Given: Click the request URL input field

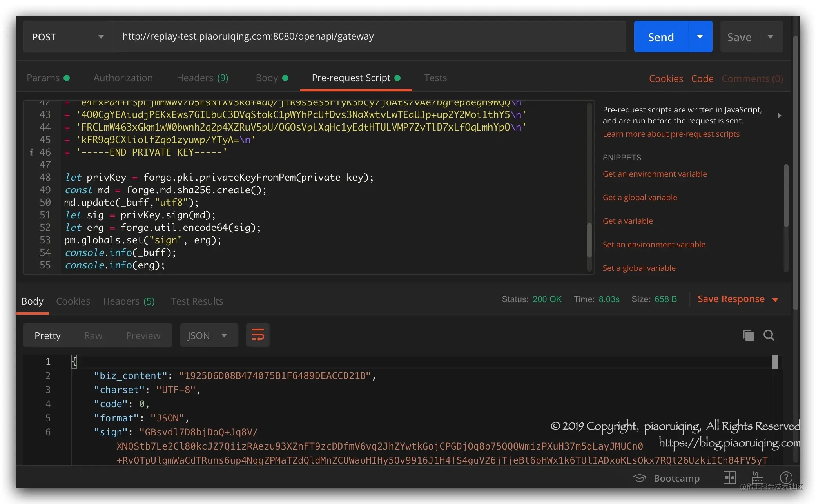Looking at the screenshot, I should coord(370,36).
